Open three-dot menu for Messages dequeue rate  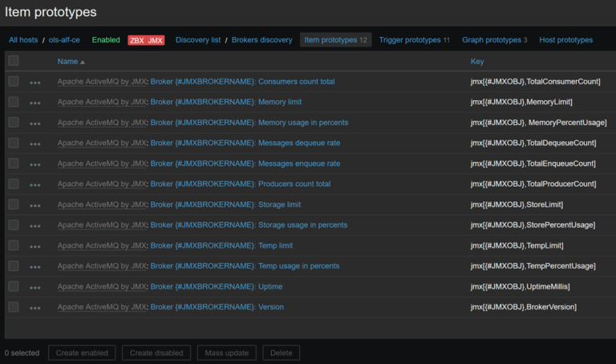[x=34, y=144]
